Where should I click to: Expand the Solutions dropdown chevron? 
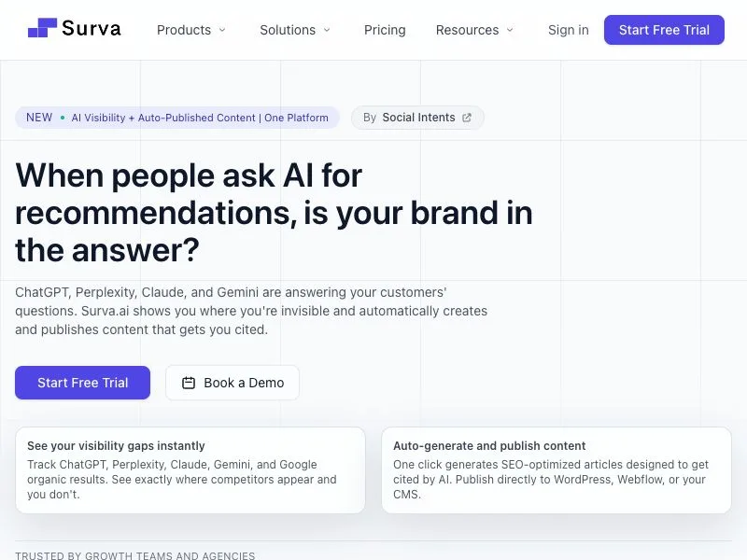click(x=327, y=30)
